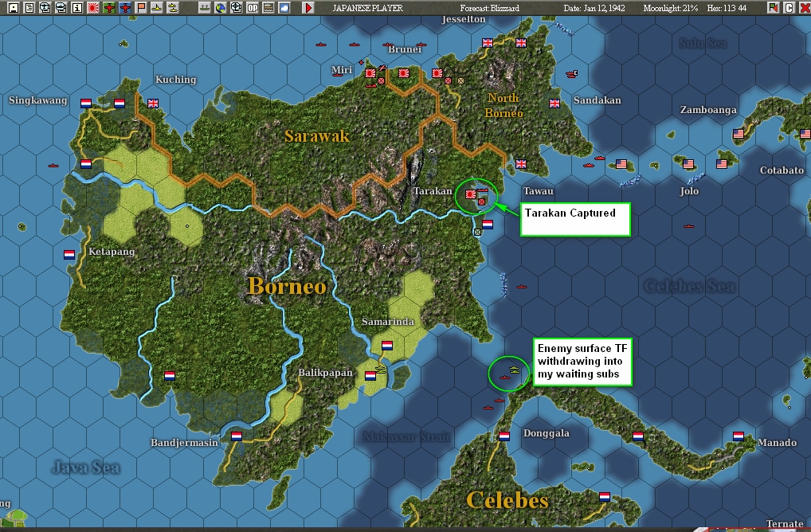Screen dimensions: 811x532
Task: Select the British flag base at Sandakan
Action: [x=554, y=104]
